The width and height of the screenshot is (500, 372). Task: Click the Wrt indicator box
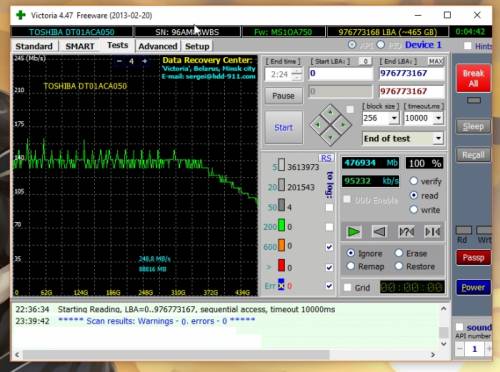pyautogui.click(x=484, y=230)
